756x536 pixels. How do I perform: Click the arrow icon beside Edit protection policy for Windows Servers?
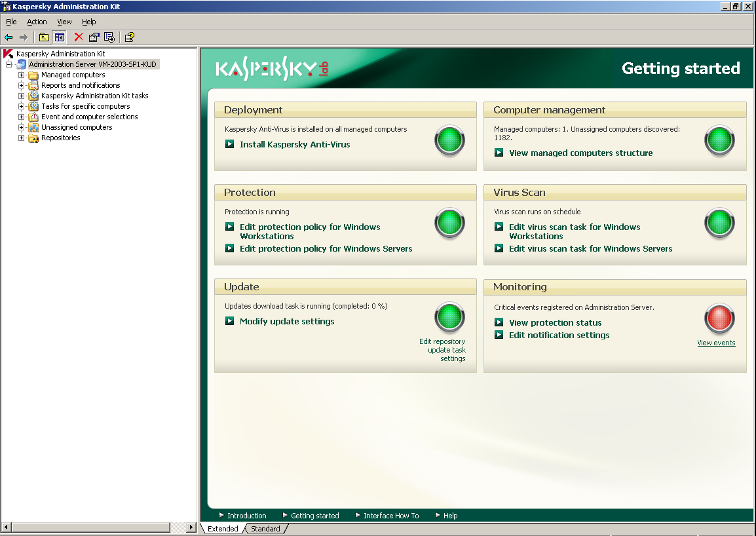click(x=229, y=248)
